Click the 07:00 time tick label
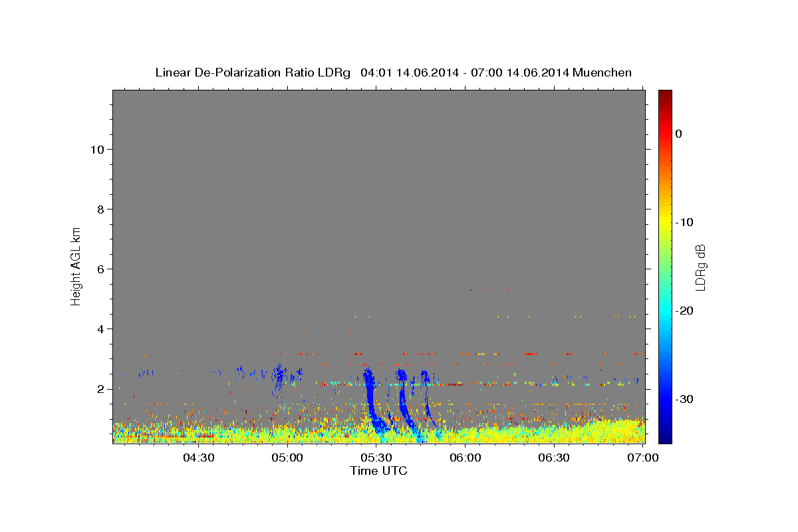The width and height of the screenshot is (798, 532). (x=644, y=458)
